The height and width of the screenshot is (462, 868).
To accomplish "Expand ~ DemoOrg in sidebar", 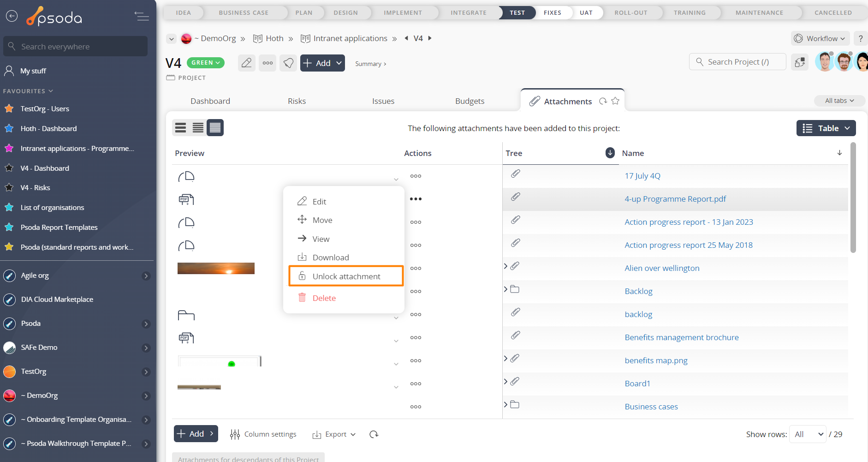I will click(x=146, y=396).
